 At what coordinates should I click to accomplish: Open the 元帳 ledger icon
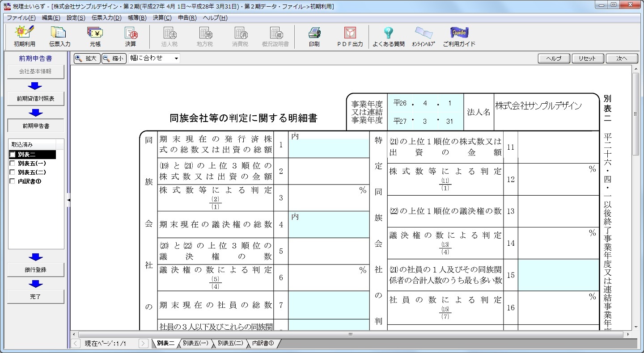coord(95,36)
